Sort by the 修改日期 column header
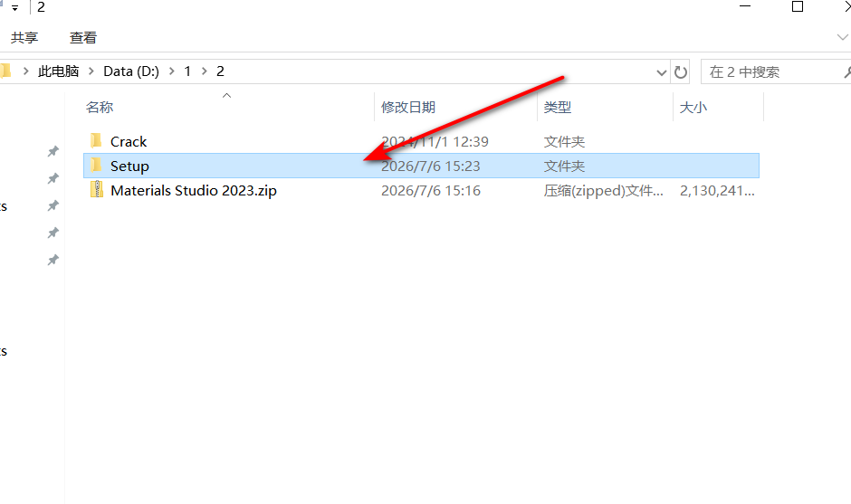This screenshot has height=504, width=851. pos(408,107)
